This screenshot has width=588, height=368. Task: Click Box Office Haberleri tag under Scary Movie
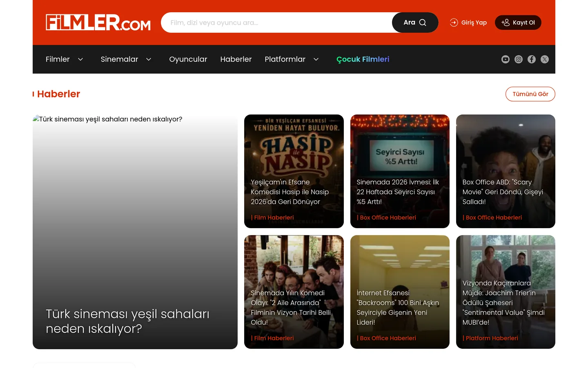tap(492, 218)
